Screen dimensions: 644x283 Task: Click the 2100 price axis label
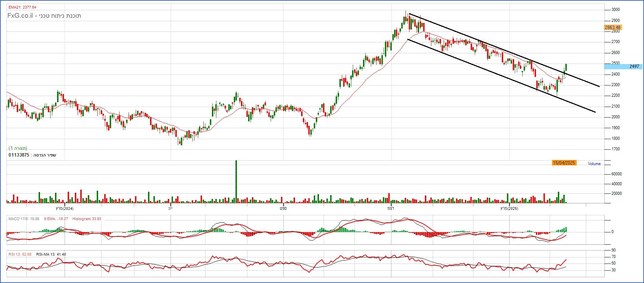(x=615, y=106)
